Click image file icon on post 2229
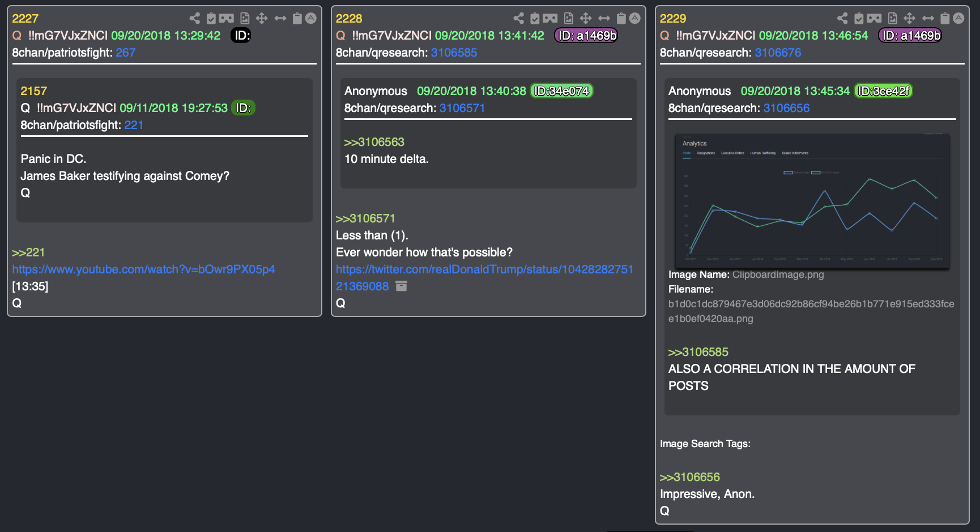980x532 pixels. pos(892,18)
